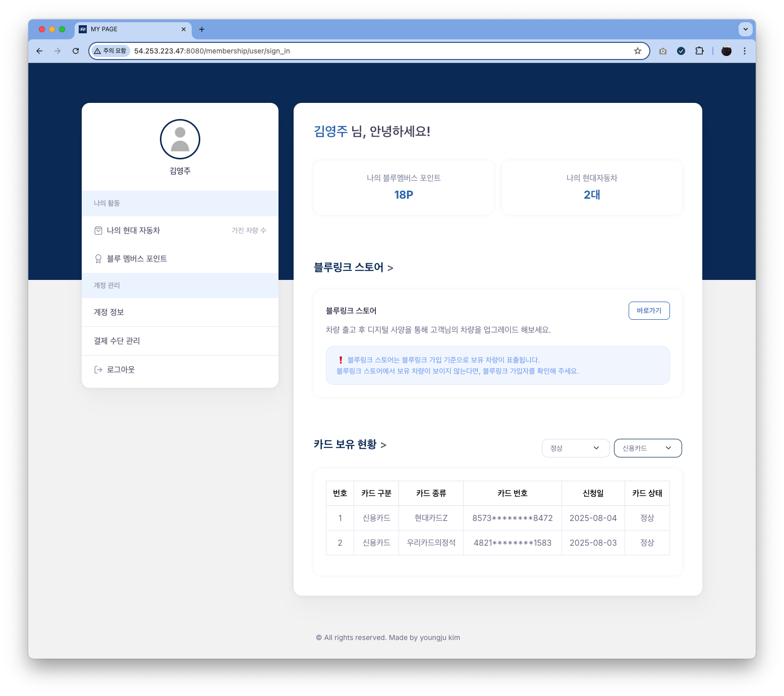Click the browser back arrow
Viewport: 784px width, 696px height.
[x=39, y=51]
